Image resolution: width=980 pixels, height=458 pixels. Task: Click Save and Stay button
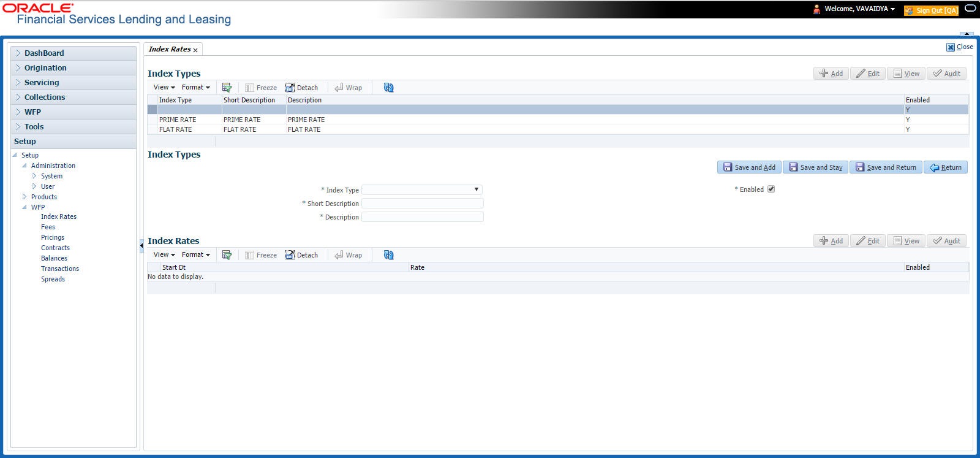pyautogui.click(x=815, y=167)
